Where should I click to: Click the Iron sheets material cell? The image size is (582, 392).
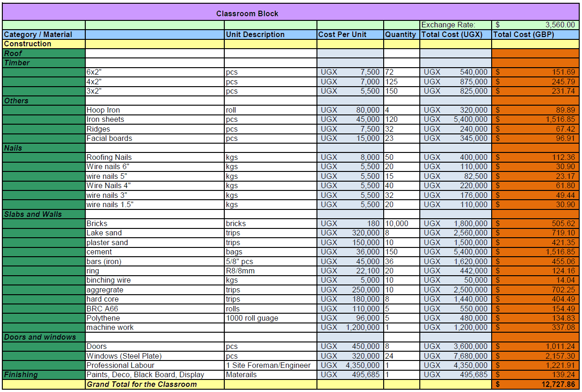click(155, 120)
